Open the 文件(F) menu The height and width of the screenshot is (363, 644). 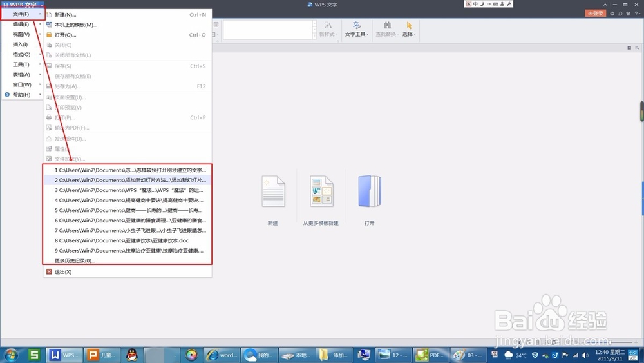coord(22,14)
